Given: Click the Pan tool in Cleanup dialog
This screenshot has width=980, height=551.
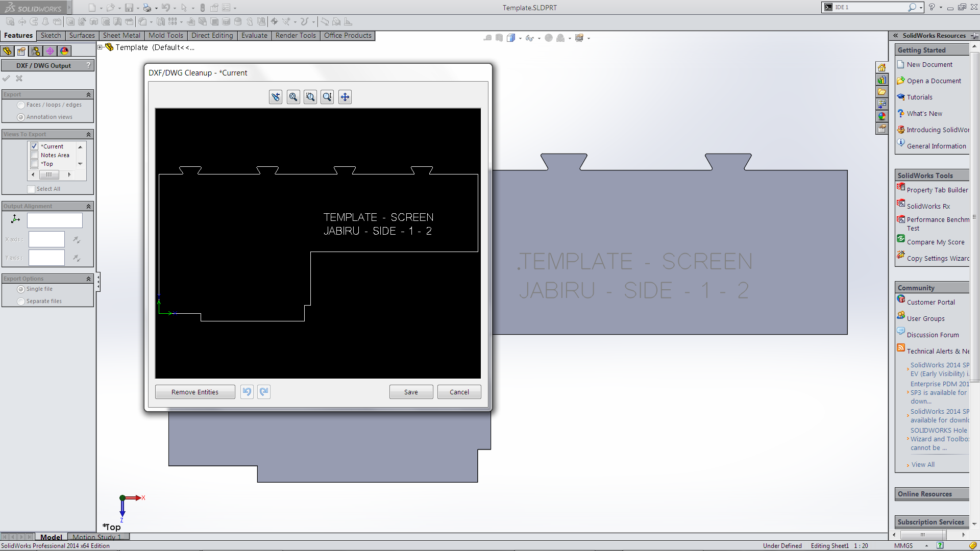Looking at the screenshot, I should (345, 97).
